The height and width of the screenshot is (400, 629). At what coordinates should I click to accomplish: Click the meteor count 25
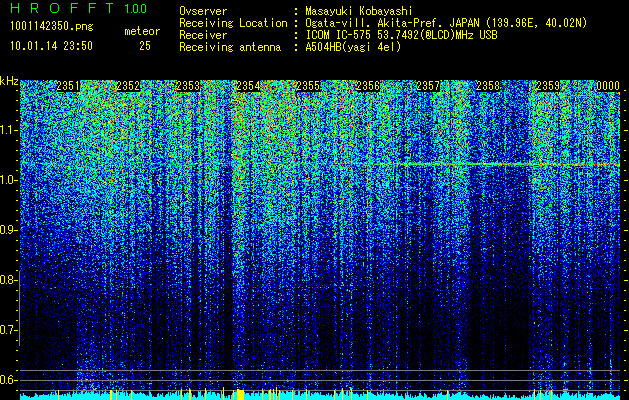(x=145, y=46)
